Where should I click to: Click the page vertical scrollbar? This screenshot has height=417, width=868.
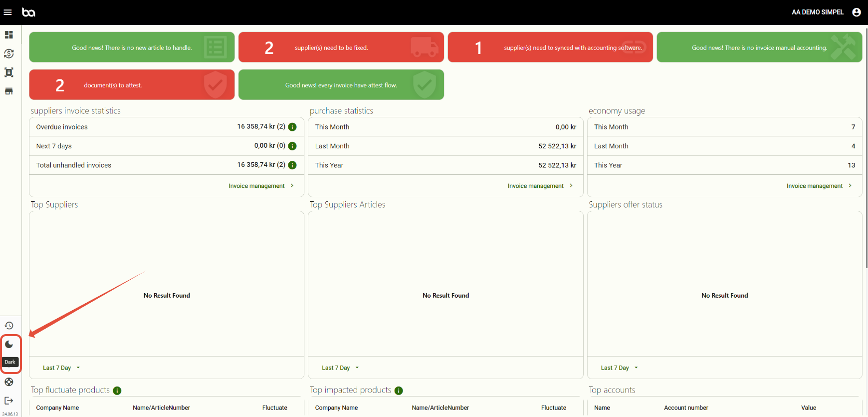(866, 148)
